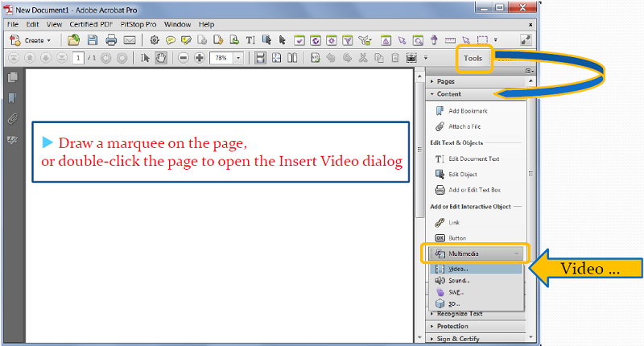Click the Zoom out minus icon
The image size is (644, 346).
[184, 58]
